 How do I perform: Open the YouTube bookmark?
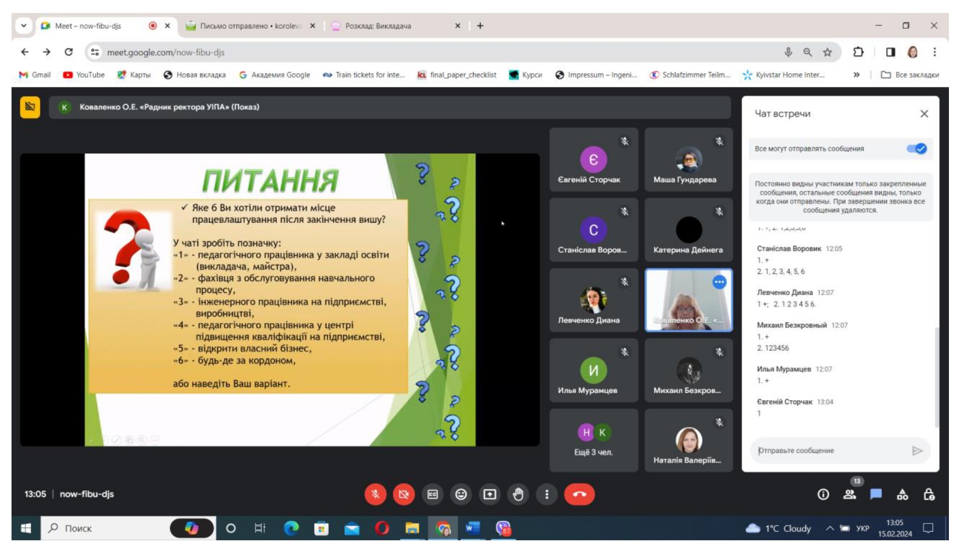pyautogui.click(x=84, y=75)
